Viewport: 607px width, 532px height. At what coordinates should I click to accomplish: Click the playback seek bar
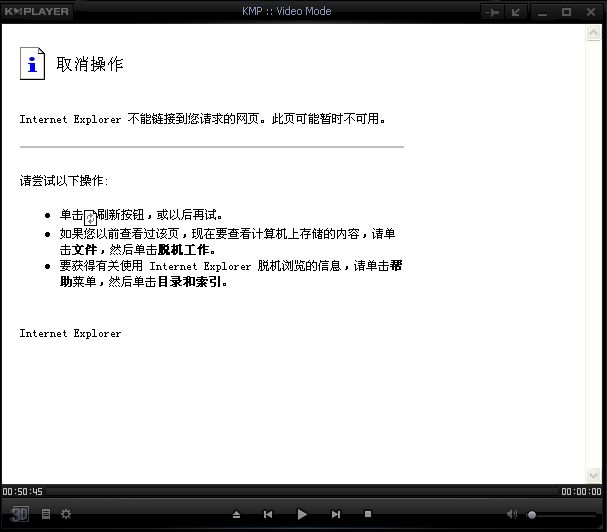click(x=302, y=491)
